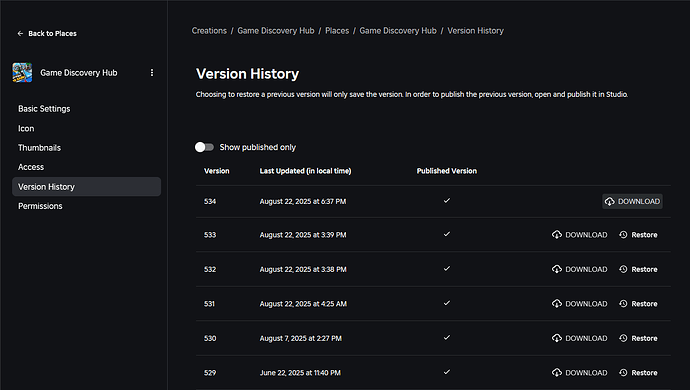Click the download cloud icon for version 533
Viewport: 690px width, 390px height.
click(x=557, y=235)
